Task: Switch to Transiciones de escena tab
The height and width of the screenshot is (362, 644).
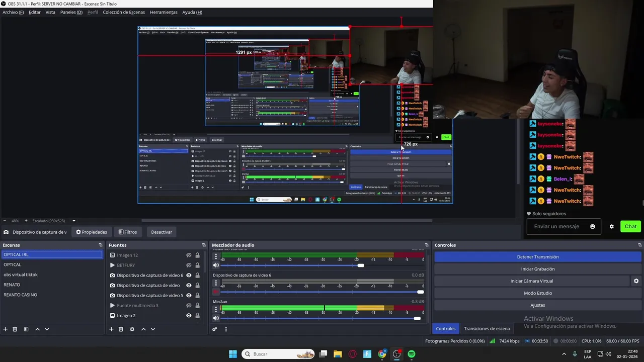Action: pos(487,328)
